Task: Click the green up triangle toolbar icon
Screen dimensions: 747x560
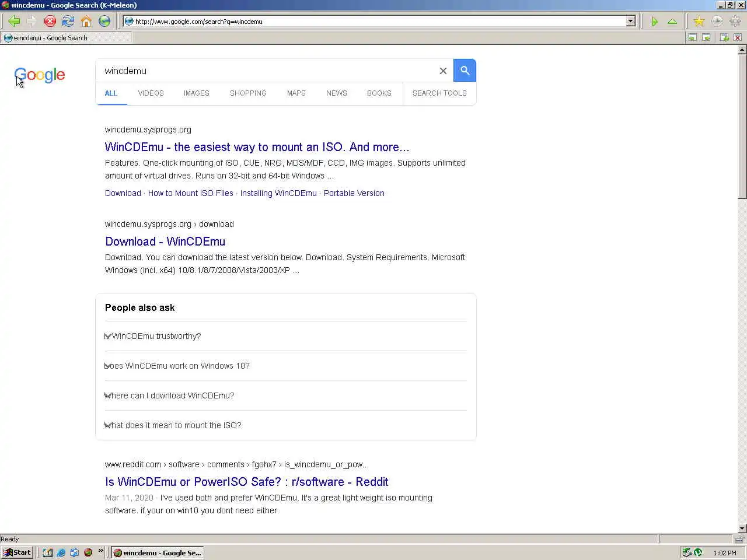Action: [672, 22]
